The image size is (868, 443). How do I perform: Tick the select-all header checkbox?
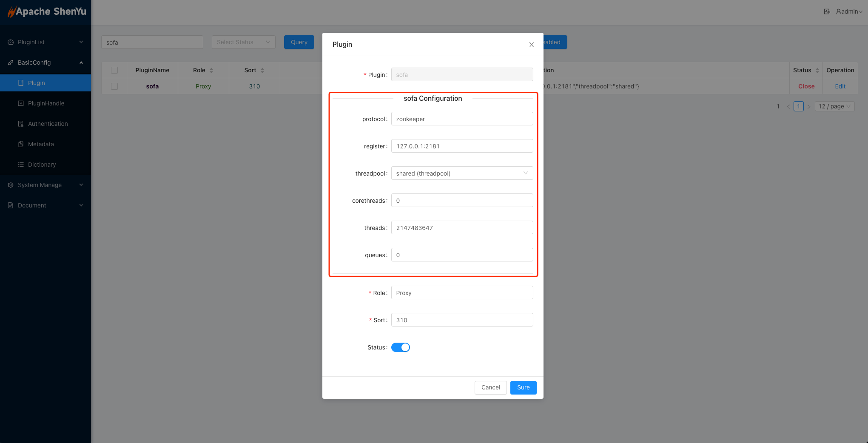(114, 70)
